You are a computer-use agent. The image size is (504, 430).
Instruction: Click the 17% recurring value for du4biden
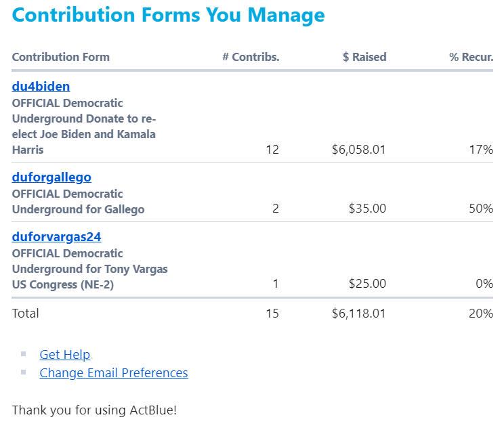tap(480, 150)
